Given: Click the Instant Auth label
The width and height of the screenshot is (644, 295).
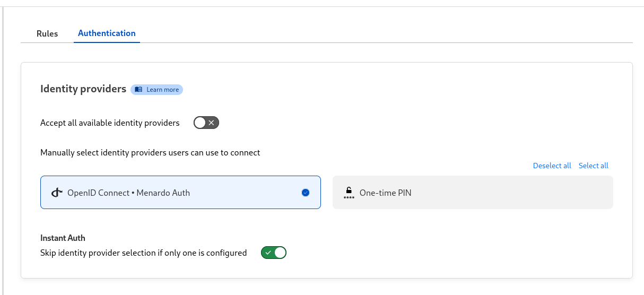Looking at the screenshot, I should 63,238.
